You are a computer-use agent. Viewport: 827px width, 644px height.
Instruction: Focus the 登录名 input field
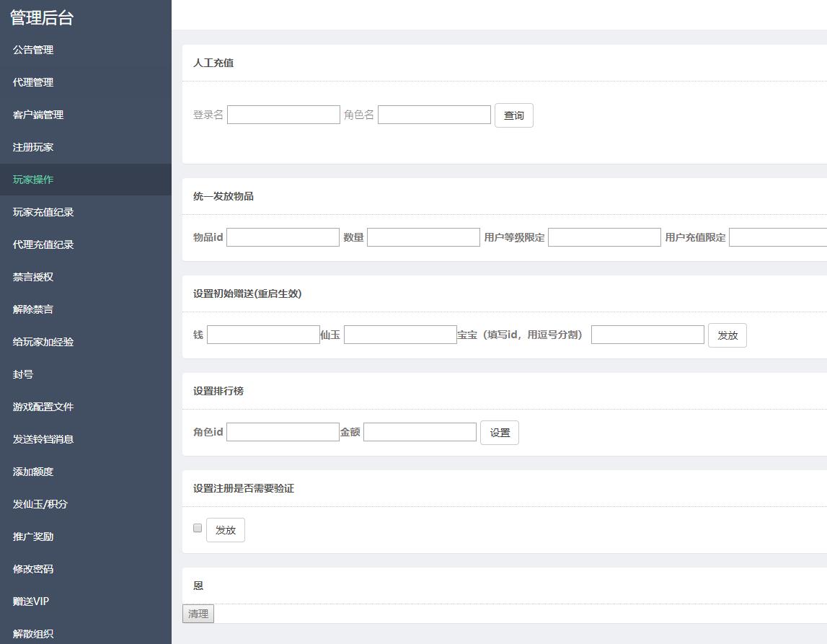[x=283, y=115]
